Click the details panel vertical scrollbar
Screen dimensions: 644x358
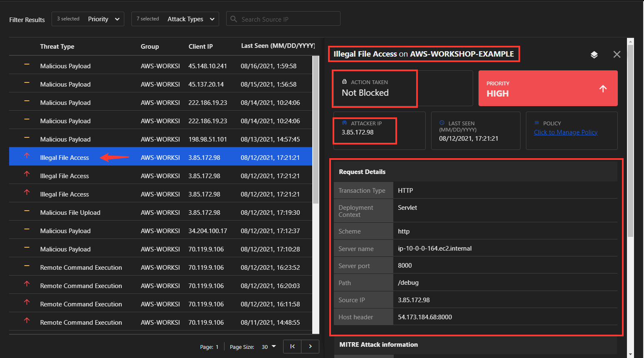point(630,141)
